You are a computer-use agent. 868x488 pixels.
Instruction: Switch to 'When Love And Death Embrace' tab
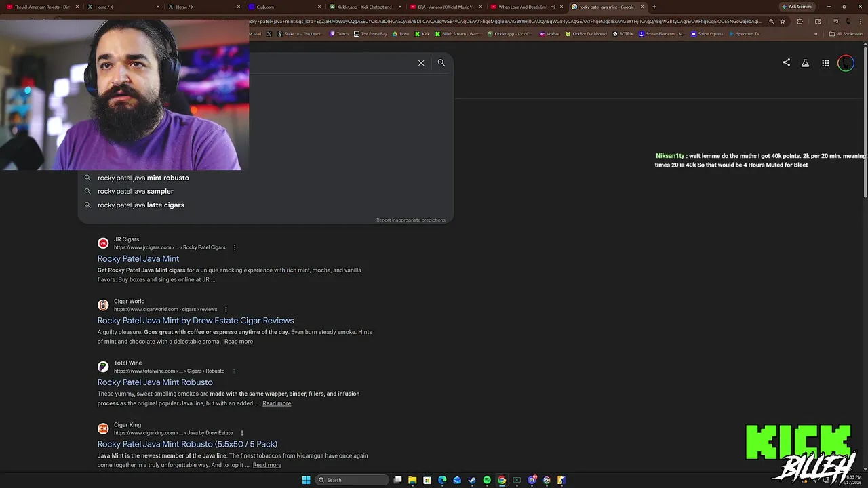(x=526, y=7)
